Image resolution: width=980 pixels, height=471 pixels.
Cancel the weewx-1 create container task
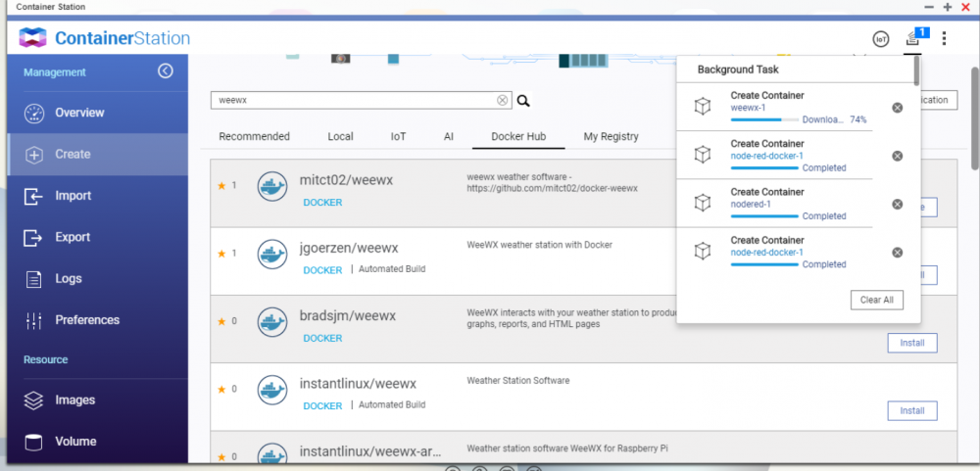point(897,108)
